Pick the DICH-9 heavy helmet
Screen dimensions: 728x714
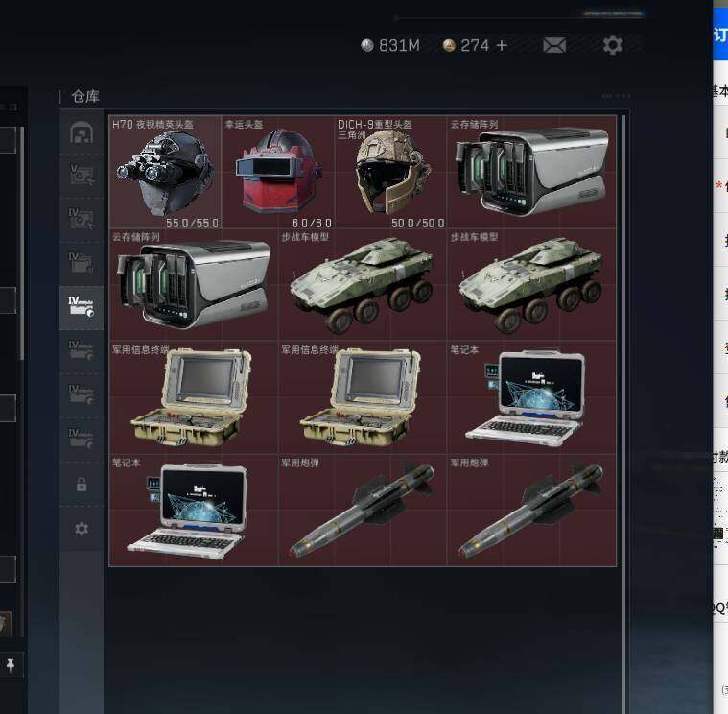pos(391,172)
